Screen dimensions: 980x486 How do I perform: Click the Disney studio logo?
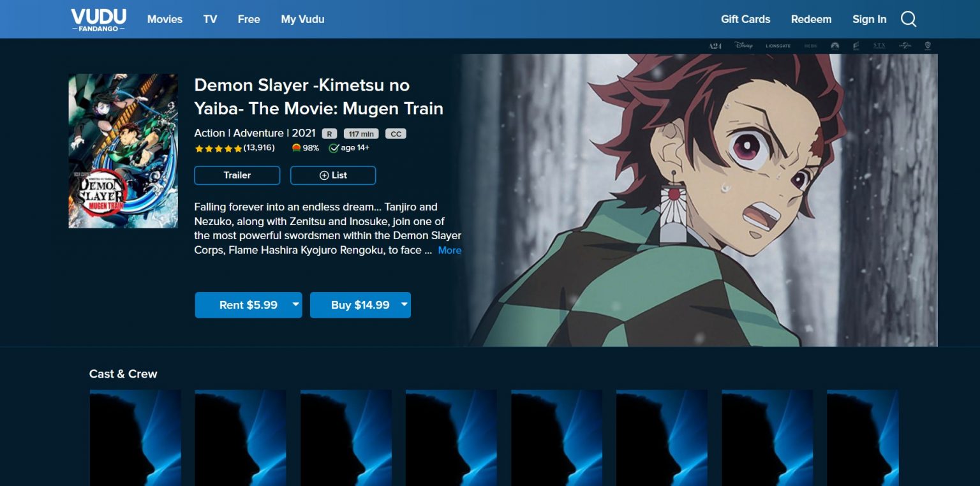[743, 46]
